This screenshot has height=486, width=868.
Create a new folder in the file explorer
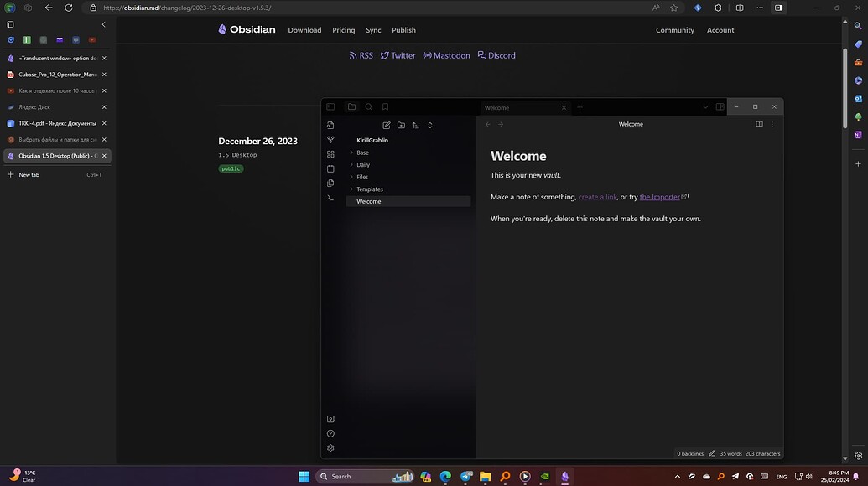tap(402, 125)
